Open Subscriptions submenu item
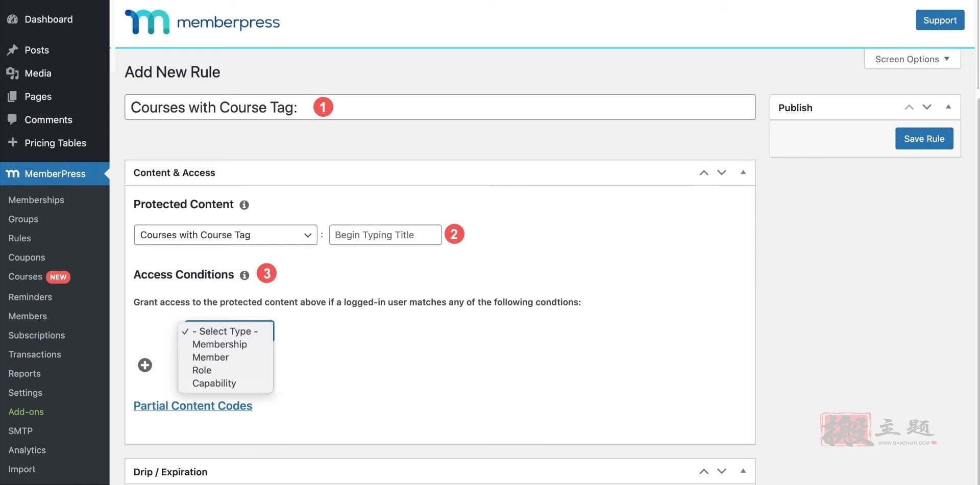Viewport: 980px width, 485px height. point(37,336)
